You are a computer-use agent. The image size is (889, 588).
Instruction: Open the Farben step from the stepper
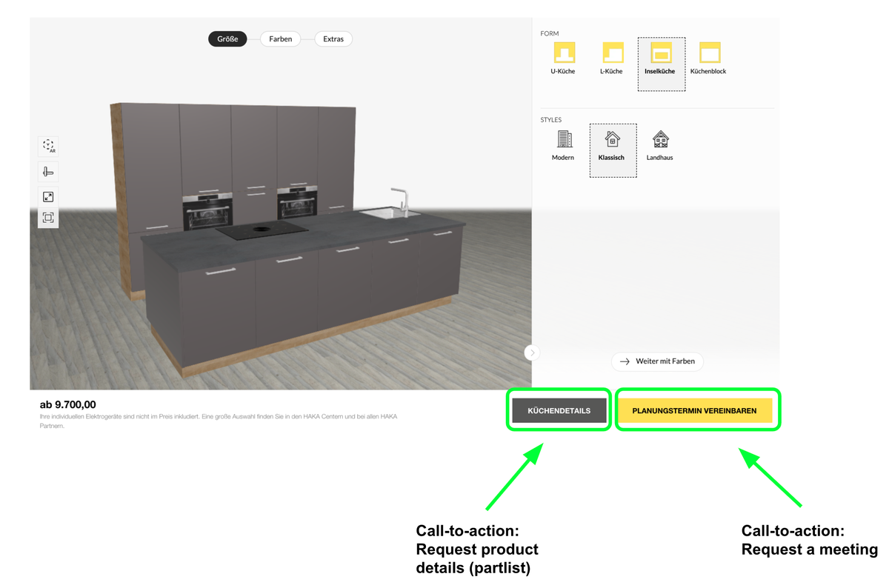[280, 39]
